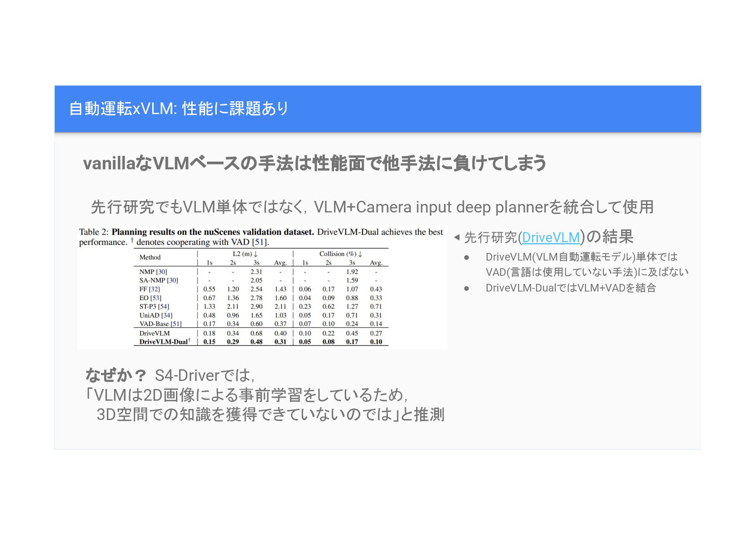Click the slide title '自動運転xVLM: 性能に課題あり'
Image resolution: width=756 pixels, height=535 pixels.
pyautogui.click(x=179, y=109)
